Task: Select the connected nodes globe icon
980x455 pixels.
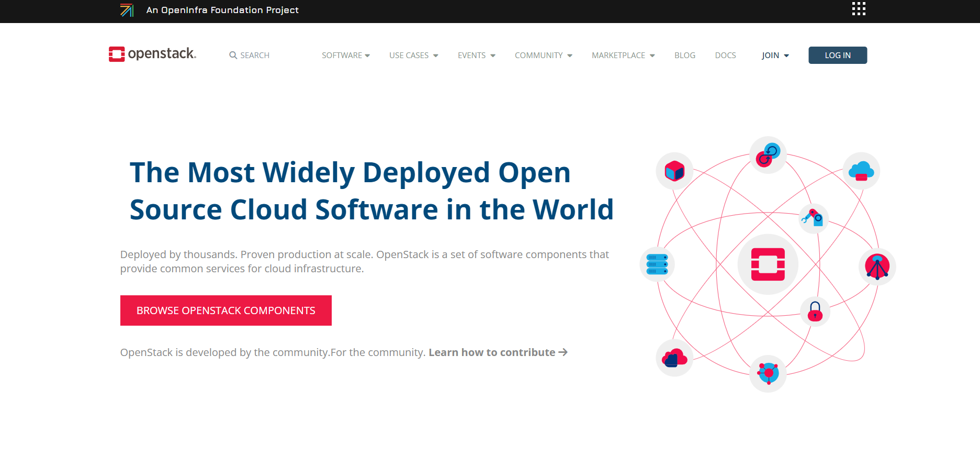Action: (768, 373)
